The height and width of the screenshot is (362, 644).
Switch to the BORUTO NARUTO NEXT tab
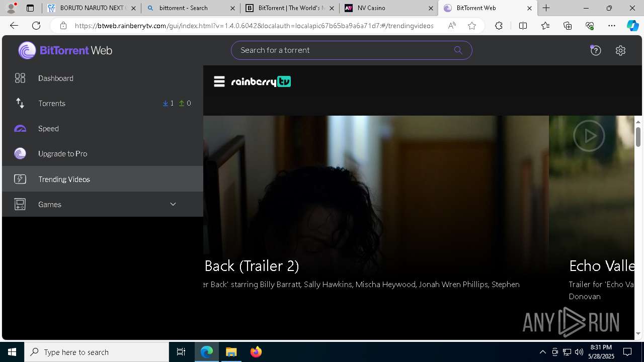(92, 8)
